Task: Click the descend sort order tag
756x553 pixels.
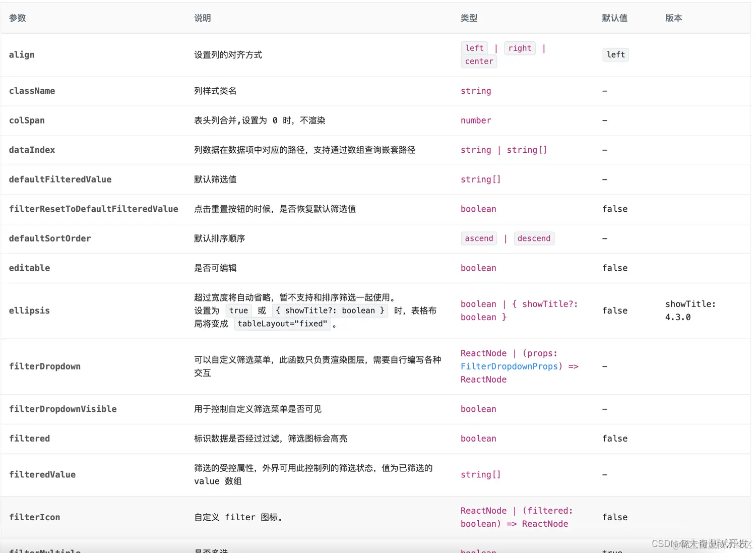Action: (534, 238)
